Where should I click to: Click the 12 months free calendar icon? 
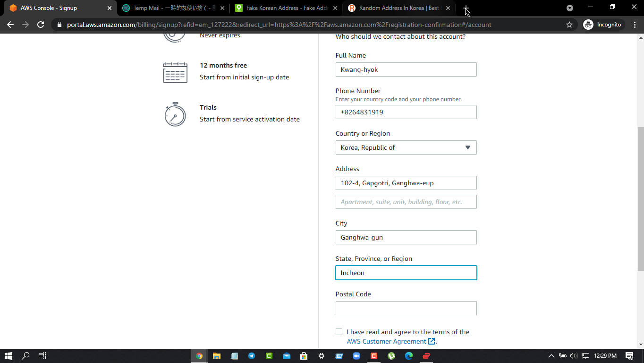175,72
